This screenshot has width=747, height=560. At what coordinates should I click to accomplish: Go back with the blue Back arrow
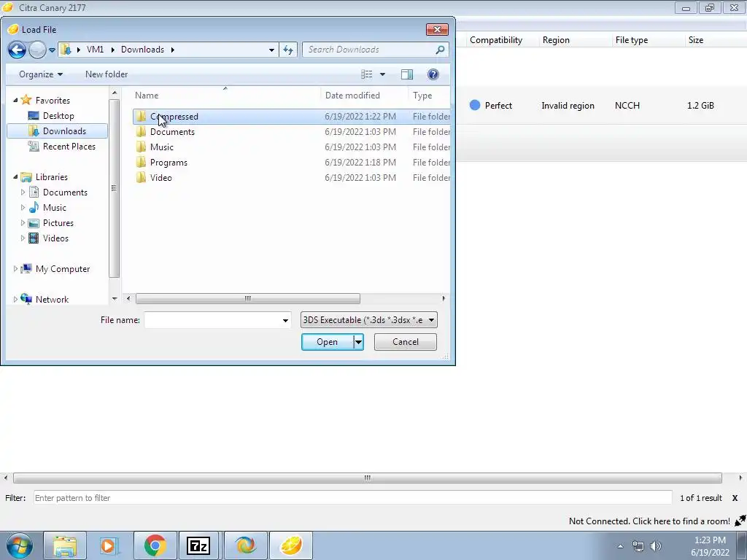[x=17, y=50]
